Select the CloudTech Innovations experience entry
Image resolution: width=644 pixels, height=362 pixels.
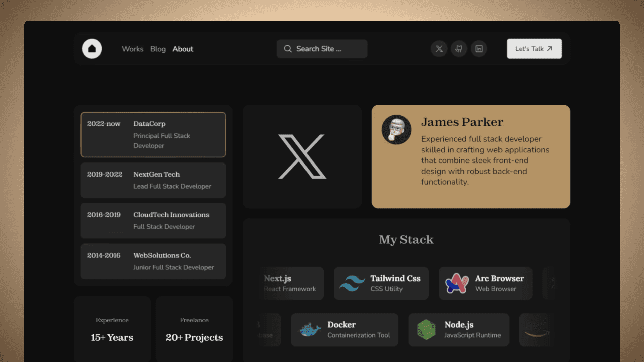point(153,221)
